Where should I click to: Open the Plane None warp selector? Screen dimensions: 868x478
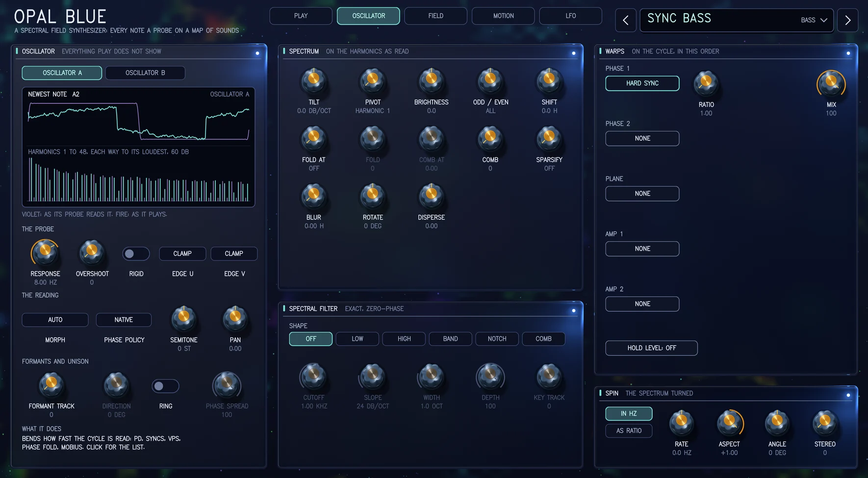(642, 194)
